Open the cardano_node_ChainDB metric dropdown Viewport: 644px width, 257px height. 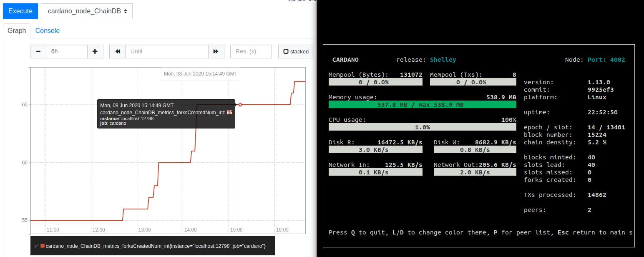87,11
